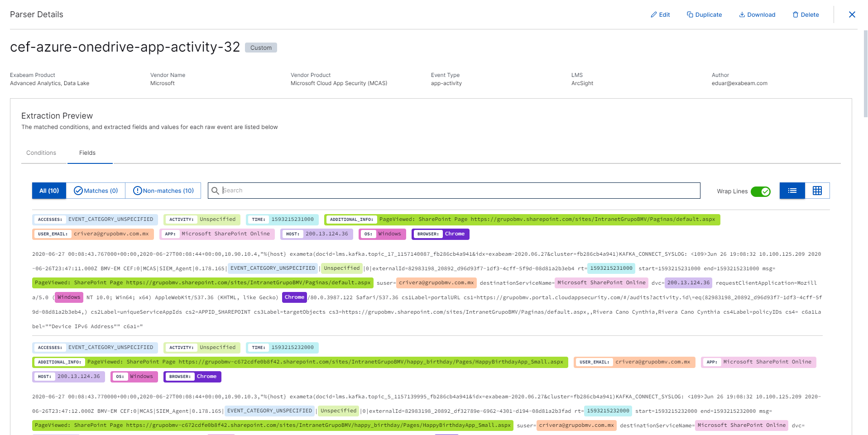868x435 pixels.
Task: Select ADDITIONAL_INFO HappyBirthdayApp_Small.aspx chip
Action: 300,362
